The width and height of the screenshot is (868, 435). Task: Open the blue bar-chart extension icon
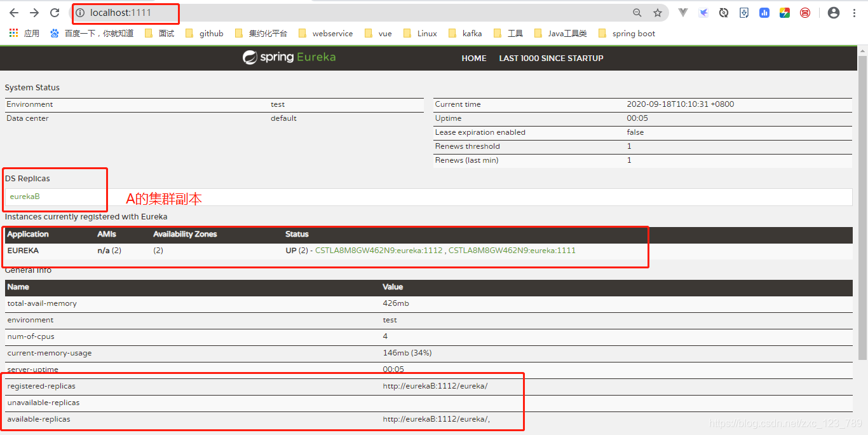tap(764, 13)
